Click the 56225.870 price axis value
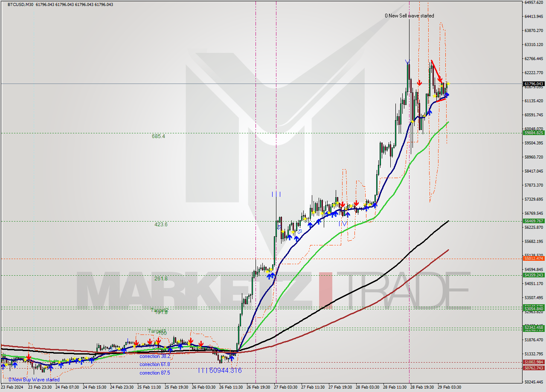This screenshot has width=546, height=392. point(534,228)
